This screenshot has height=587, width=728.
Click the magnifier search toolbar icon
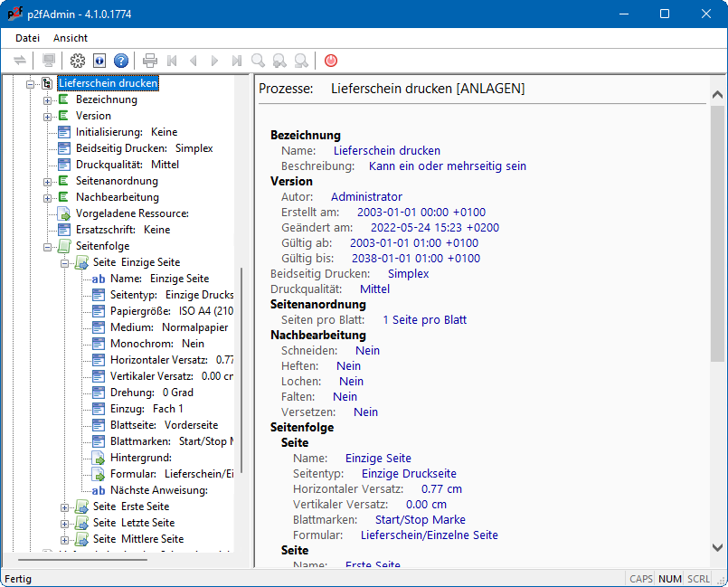tap(259, 61)
